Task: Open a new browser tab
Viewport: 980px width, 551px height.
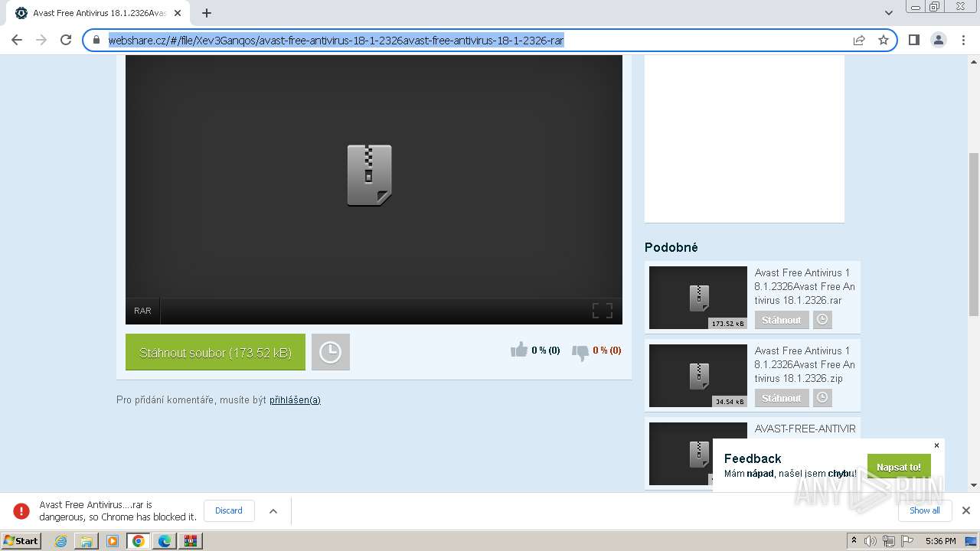Action: 207,13
